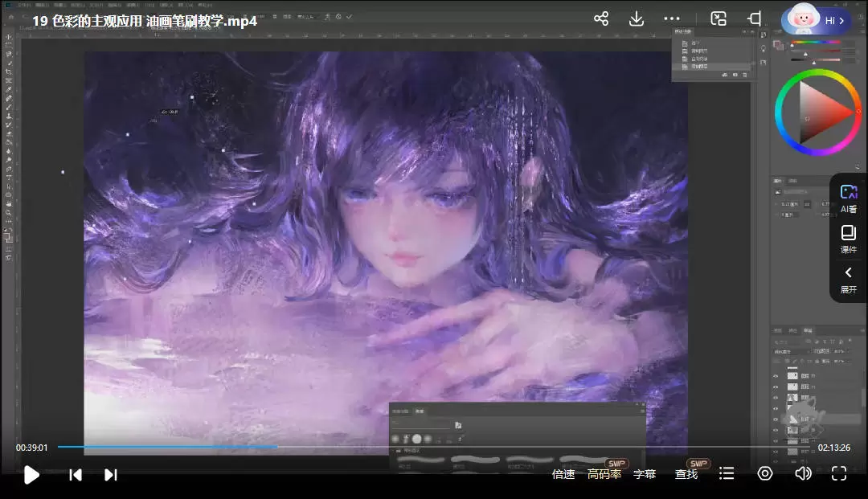The width and height of the screenshot is (868, 499).
Task: Select the Move tool in Photoshop toolbox
Action: [9, 37]
